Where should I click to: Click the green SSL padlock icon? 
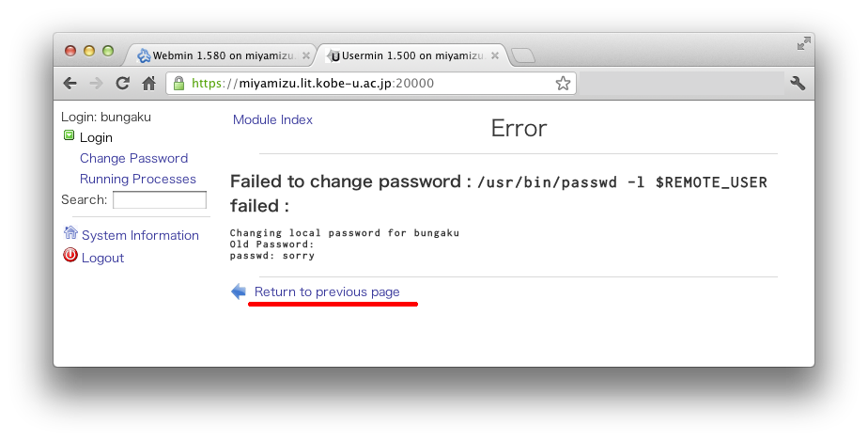(178, 83)
